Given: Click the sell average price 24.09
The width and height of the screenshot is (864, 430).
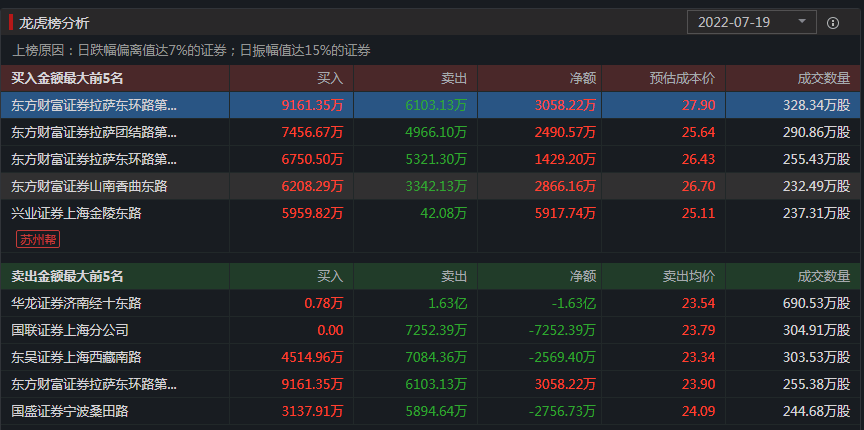Looking at the screenshot, I should (699, 411).
